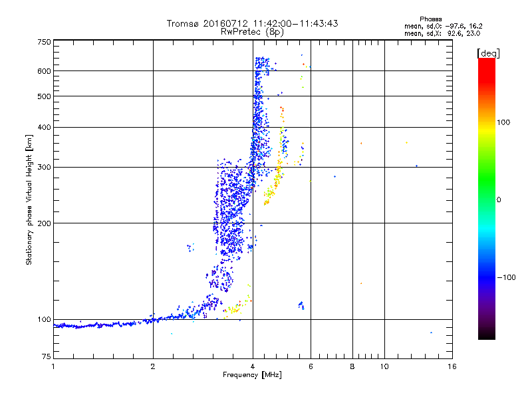Click the "[deg]" colorbar unit label
The height and width of the screenshot is (399, 532).
coord(488,53)
